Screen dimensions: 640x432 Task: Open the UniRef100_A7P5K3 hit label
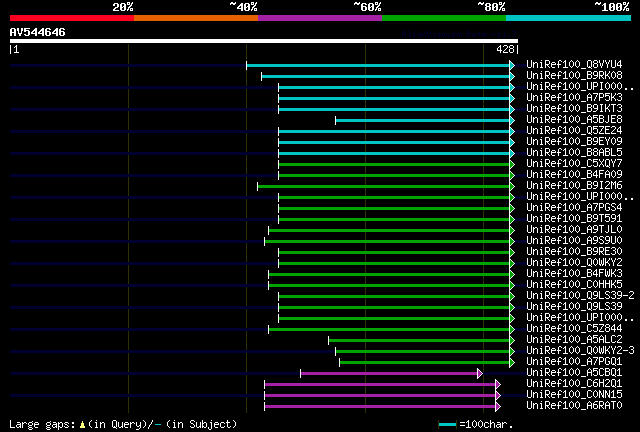coord(574,97)
